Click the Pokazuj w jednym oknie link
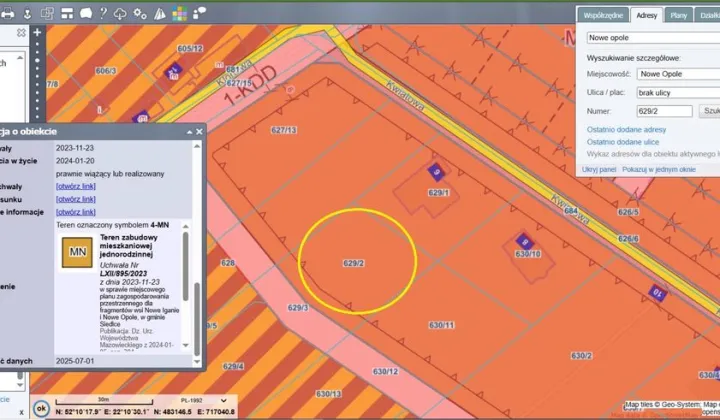Viewport: 720px width, 420px height. coord(658,170)
